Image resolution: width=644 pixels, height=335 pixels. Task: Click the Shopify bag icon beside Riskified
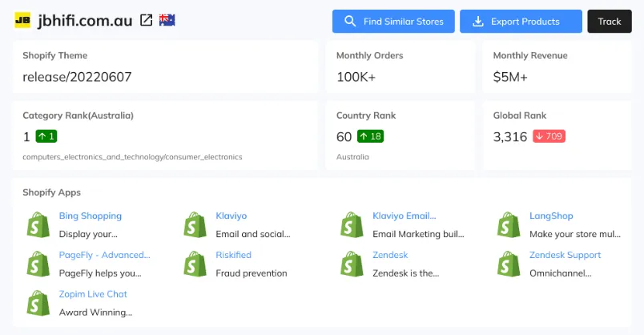[195, 264]
